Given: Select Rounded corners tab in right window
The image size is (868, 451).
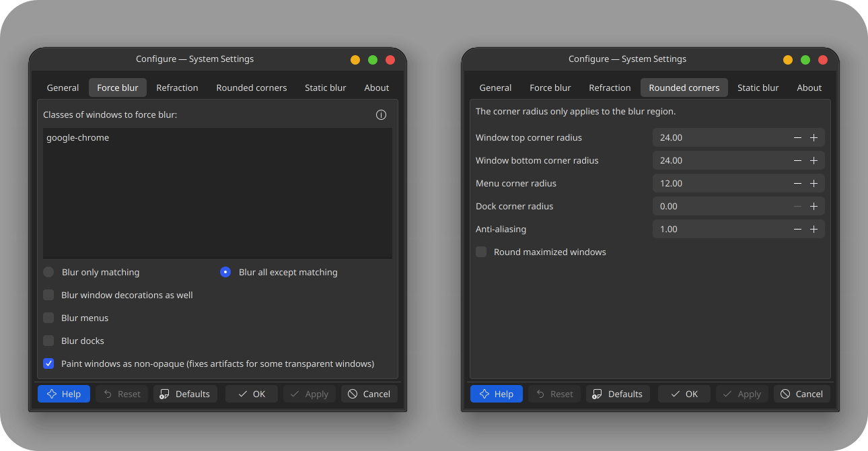Looking at the screenshot, I should [x=684, y=88].
